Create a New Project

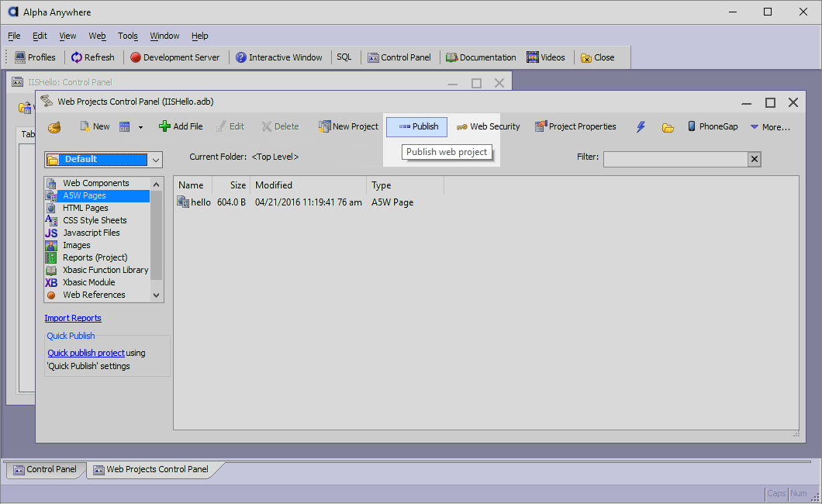(348, 126)
